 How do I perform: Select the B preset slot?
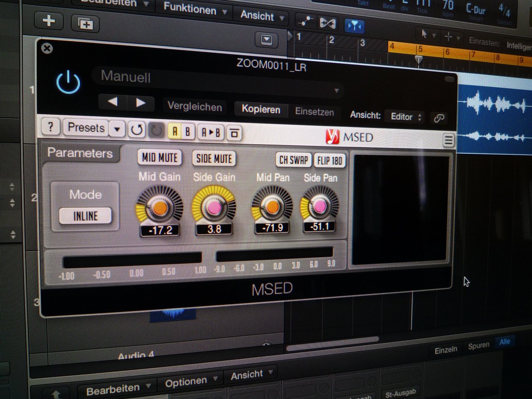pos(187,132)
